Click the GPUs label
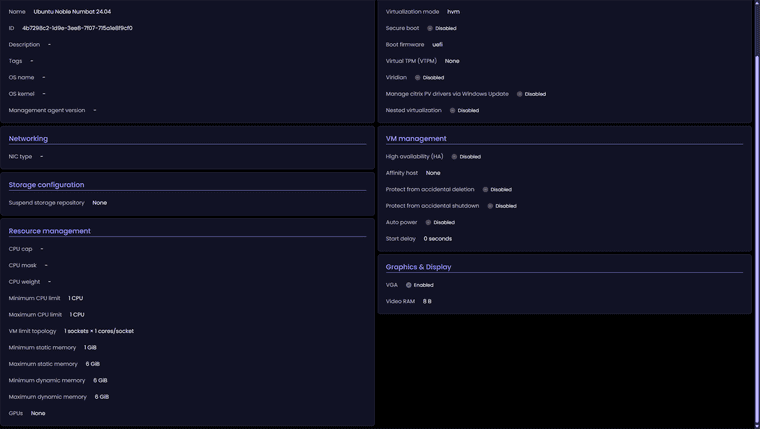 click(16, 413)
